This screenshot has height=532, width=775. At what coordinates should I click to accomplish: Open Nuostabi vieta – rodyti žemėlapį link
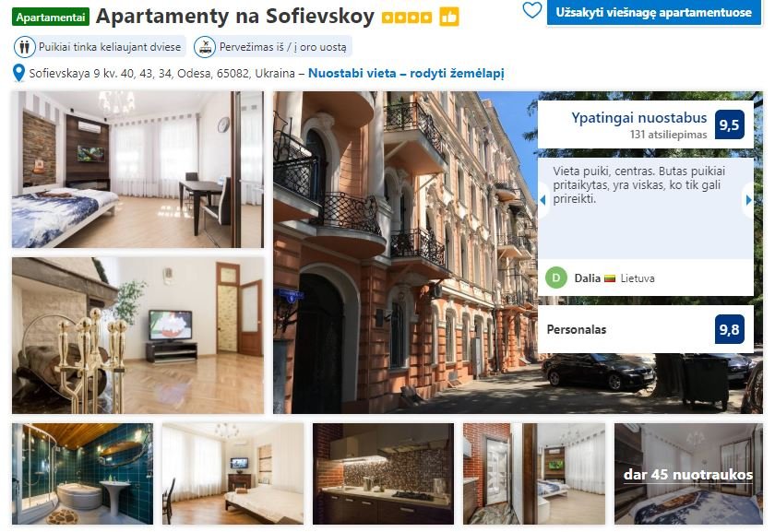(x=406, y=74)
